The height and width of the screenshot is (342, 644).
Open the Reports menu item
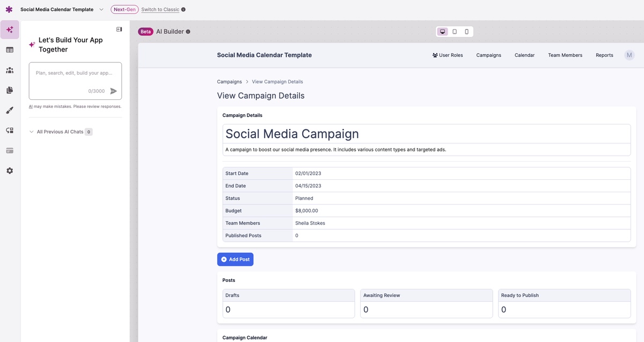pos(604,55)
